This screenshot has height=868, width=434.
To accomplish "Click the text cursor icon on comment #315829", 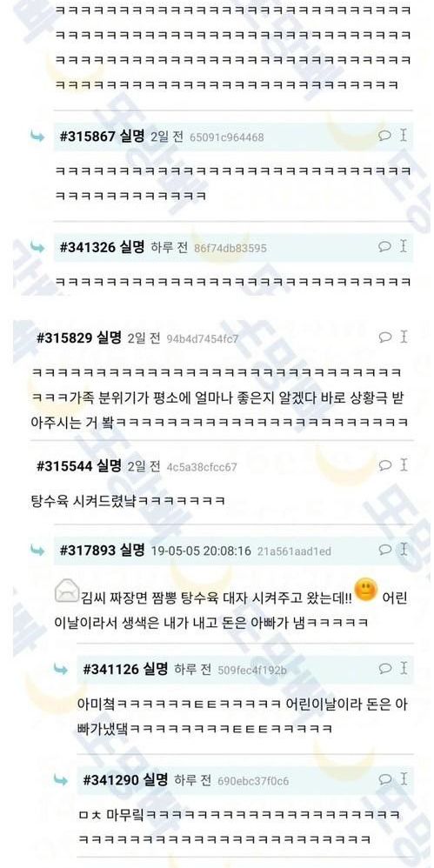I will click(404, 337).
